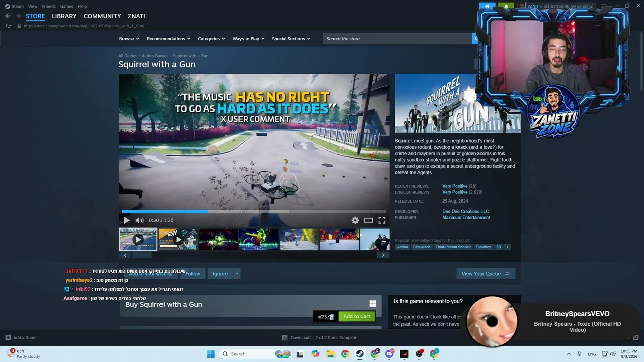
Task: Select the Simulation tag
Action: click(422, 247)
